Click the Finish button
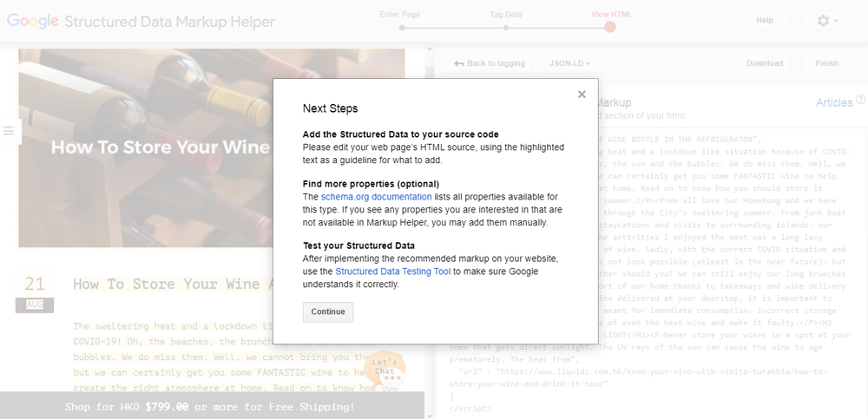The image size is (868, 419). [x=827, y=63]
